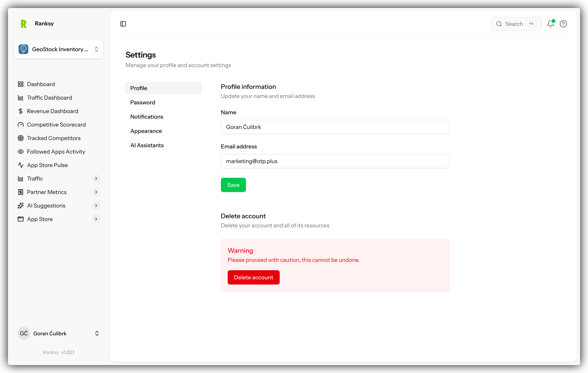Go to the Appearance settings tab
The height and width of the screenshot is (373, 588).
click(164, 131)
